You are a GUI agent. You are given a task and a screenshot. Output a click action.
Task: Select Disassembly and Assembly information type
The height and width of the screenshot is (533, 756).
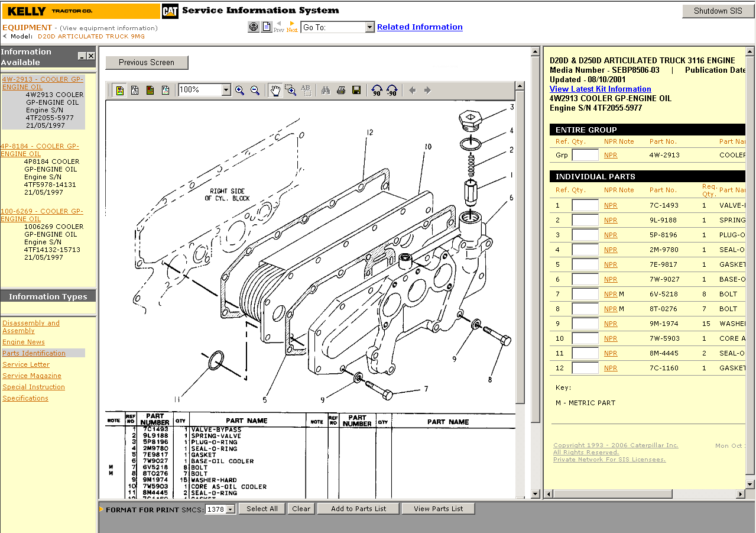[x=31, y=327]
